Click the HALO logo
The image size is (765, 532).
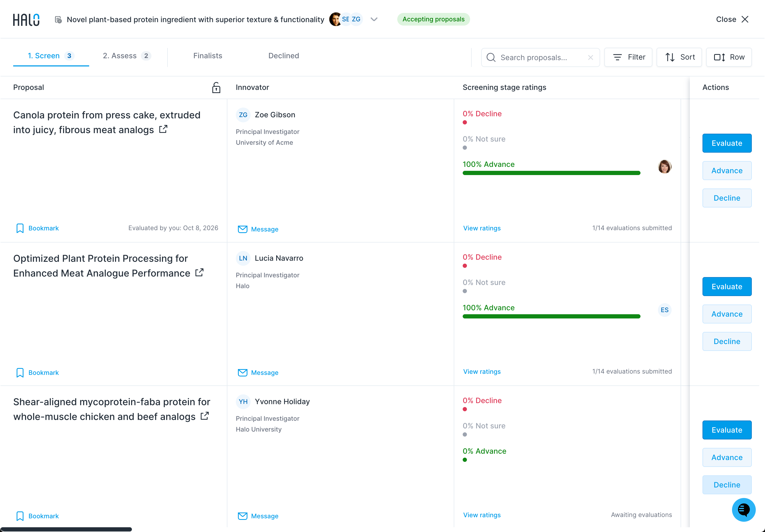26,20
